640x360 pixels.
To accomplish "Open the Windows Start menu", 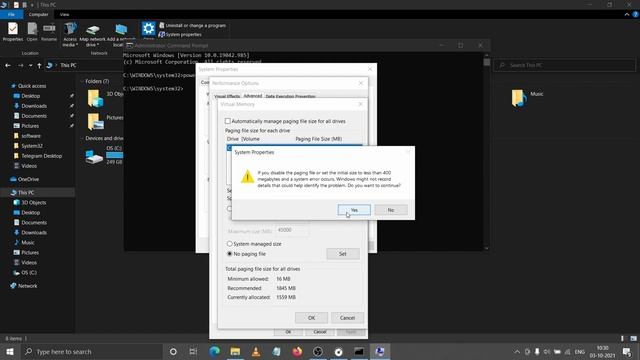I will point(10,351).
